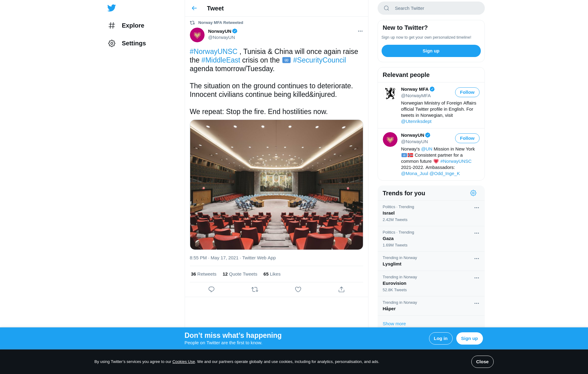Open the tweet's more options menu
The width and height of the screenshot is (588, 374).
tap(360, 31)
